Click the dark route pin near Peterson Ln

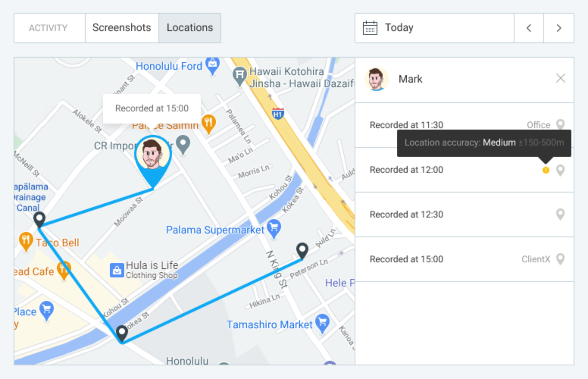(302, 251)
